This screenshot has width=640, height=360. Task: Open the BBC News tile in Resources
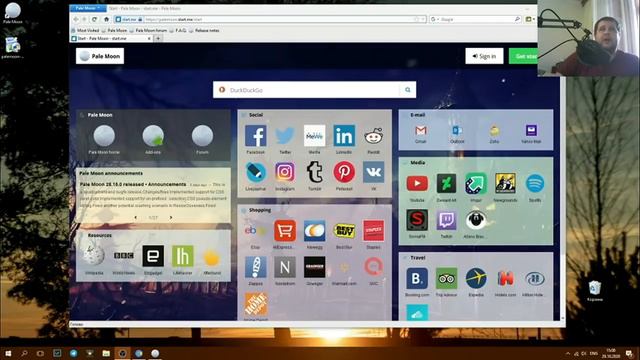123,256
